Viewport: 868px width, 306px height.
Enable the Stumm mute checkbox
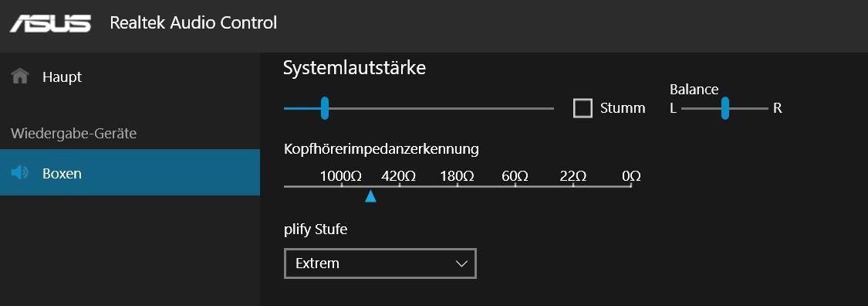pyautogui.click(x=583, y=108)
